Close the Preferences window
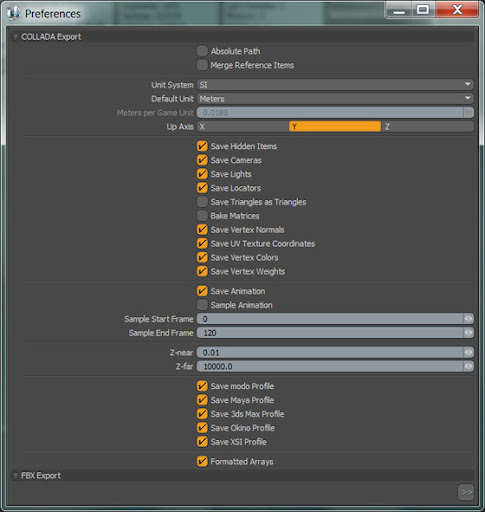 point(457,10)
